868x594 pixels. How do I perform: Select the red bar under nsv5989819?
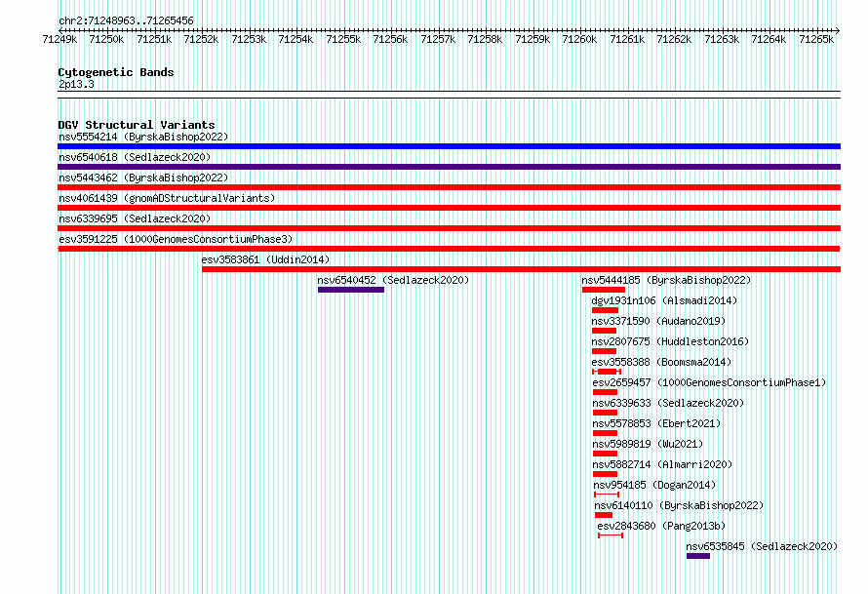605,454
